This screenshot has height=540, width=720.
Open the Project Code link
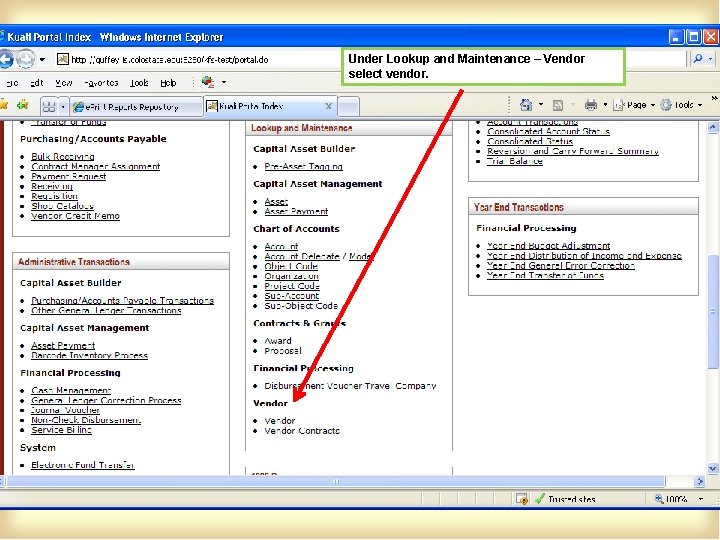click(x=292, y=286)
